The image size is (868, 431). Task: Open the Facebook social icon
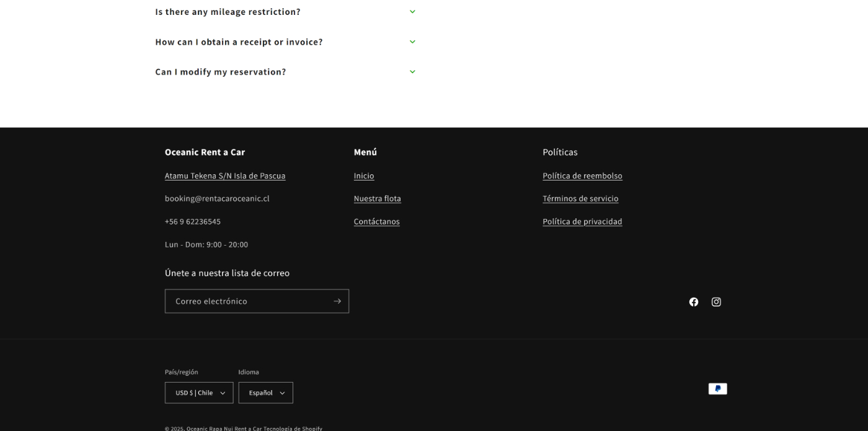694,302
